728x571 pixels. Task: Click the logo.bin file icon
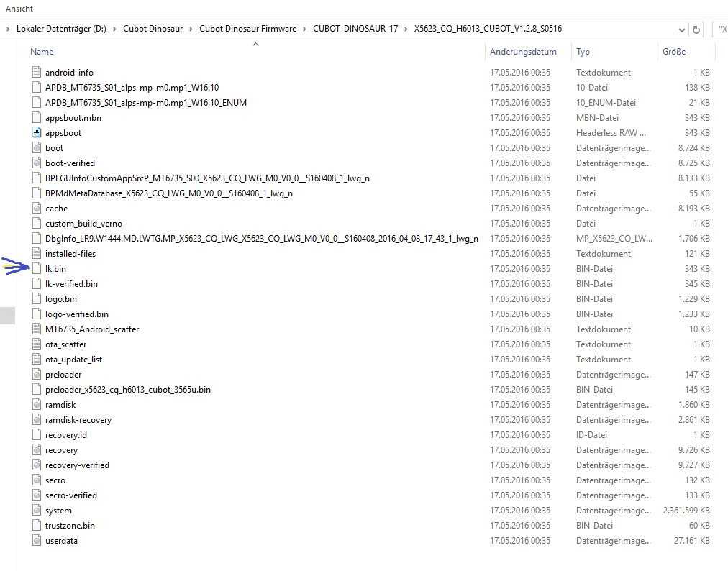point(37,298)
